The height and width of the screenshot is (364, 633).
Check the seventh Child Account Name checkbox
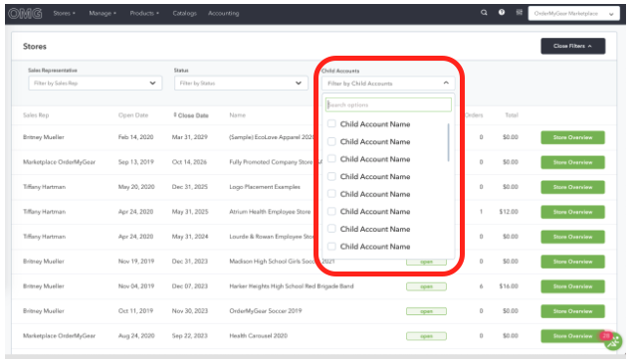pyautogui.click(x=331, y=229)
